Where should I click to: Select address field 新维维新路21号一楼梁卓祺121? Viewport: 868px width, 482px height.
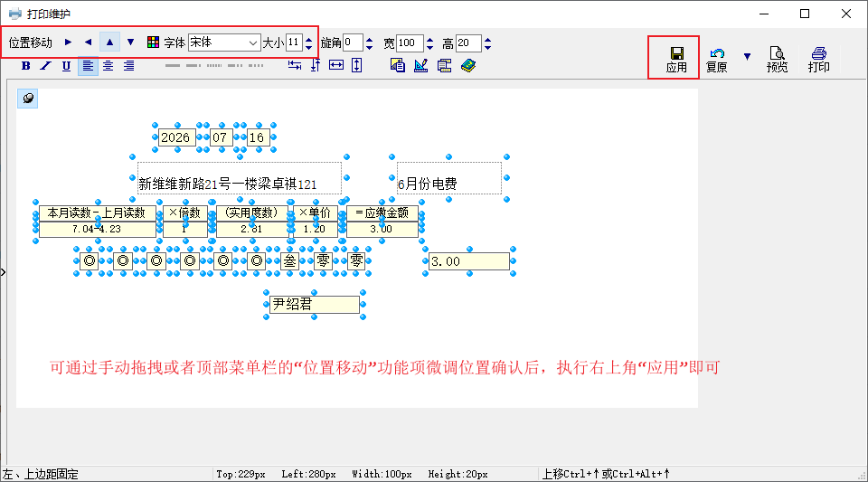pyautogui.click(x=239, y=178)
